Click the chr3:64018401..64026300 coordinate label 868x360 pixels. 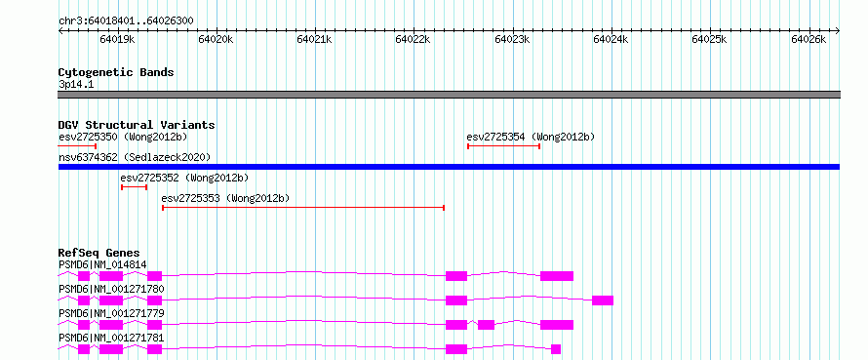click(x=126, y=20)
